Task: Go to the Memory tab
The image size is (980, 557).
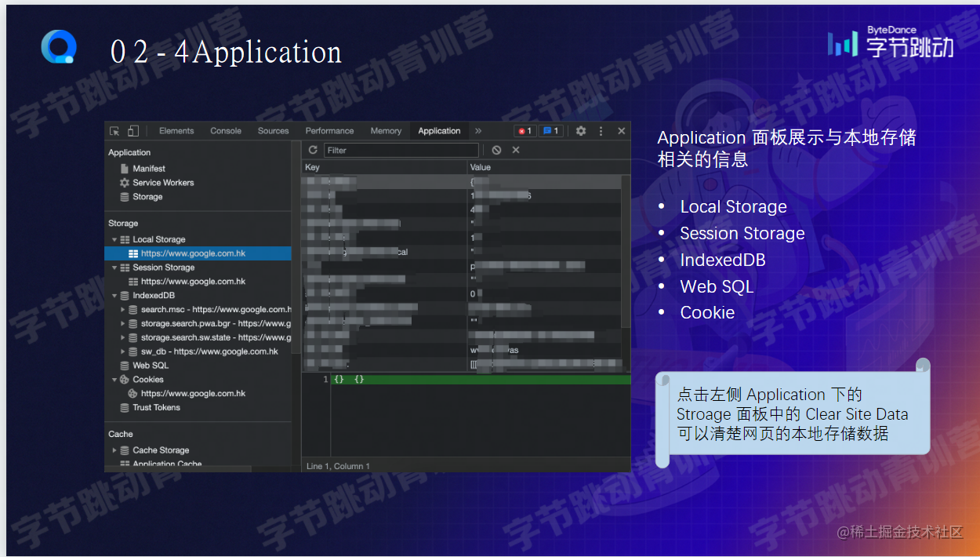Action: [x=386, y=131]
